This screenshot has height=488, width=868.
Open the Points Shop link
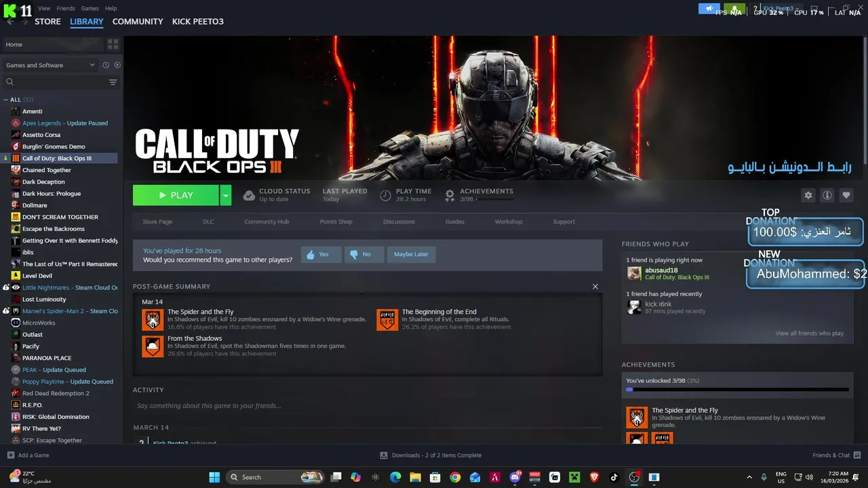tap(336, 222)
